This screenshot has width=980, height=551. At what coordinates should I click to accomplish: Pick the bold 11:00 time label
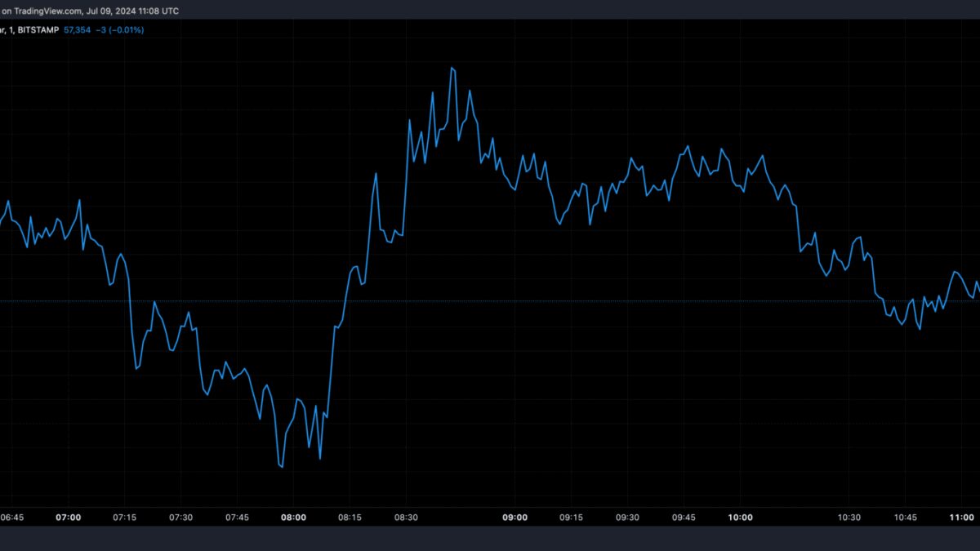pos(962,518)
